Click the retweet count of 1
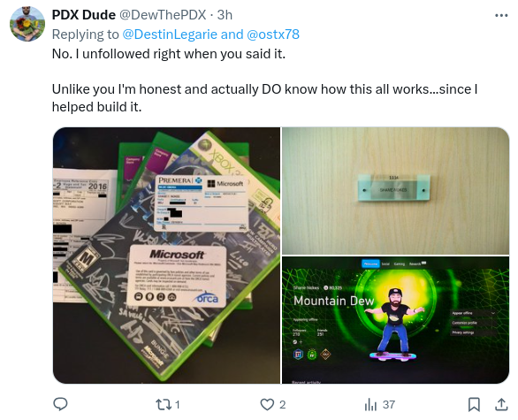 tap(178, 404)
